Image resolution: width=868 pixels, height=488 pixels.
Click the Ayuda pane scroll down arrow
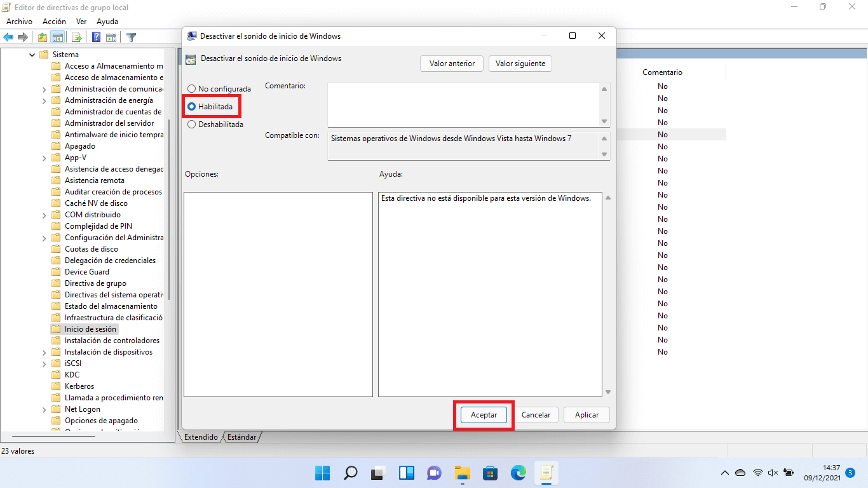(607, 392)
